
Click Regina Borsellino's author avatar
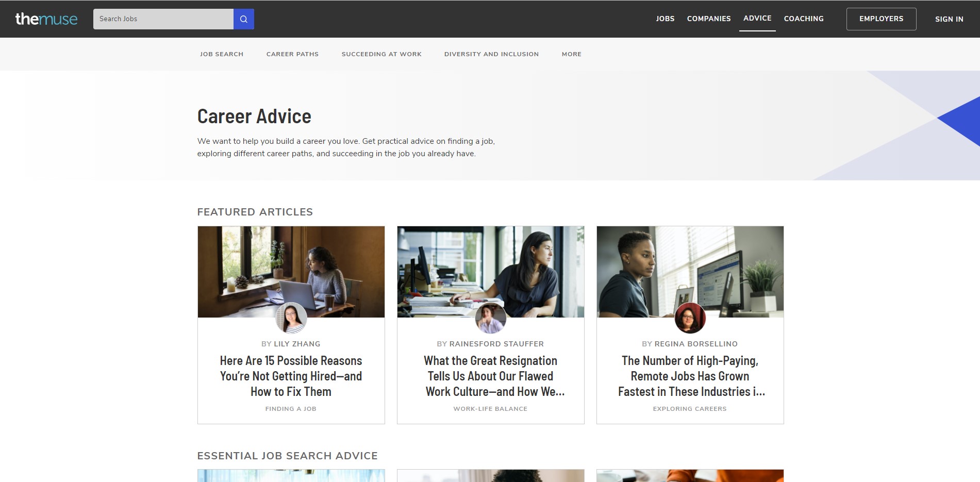click(690, 318)
